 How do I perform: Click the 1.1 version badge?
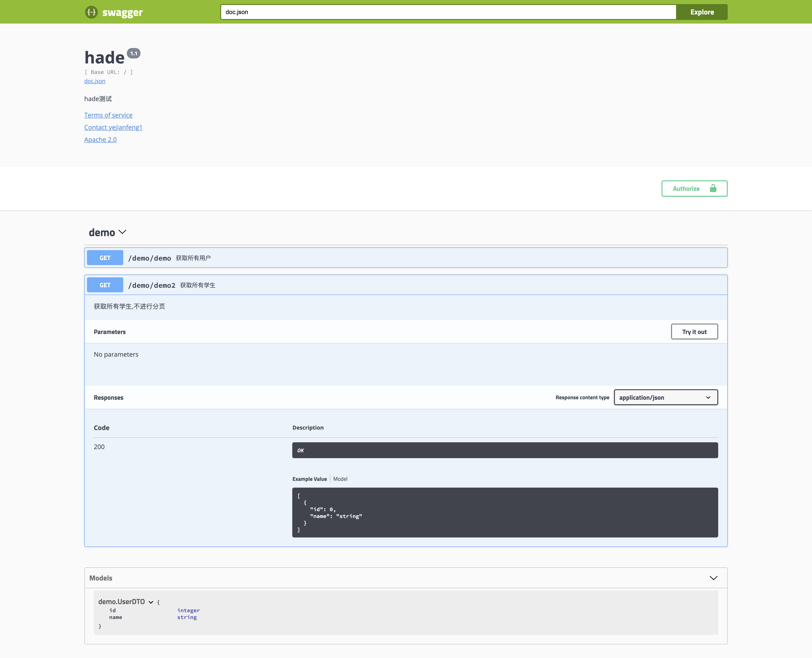click(134, 53)
